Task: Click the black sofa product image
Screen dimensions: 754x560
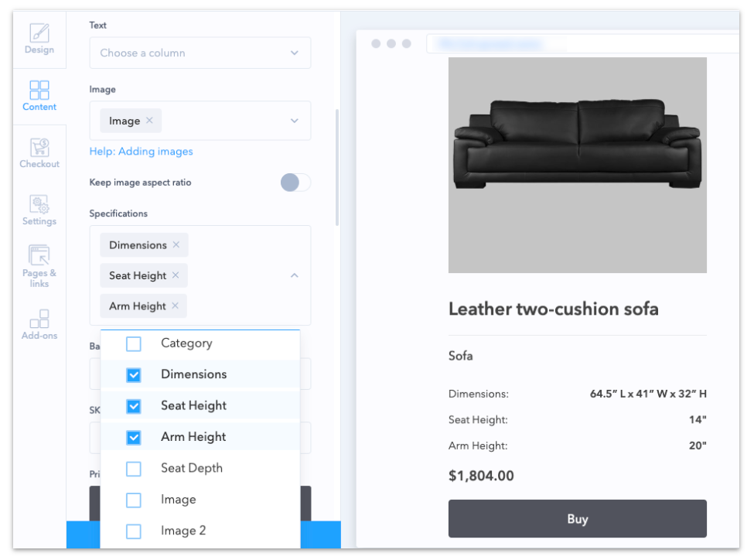Action: click(x=577, y=145)
